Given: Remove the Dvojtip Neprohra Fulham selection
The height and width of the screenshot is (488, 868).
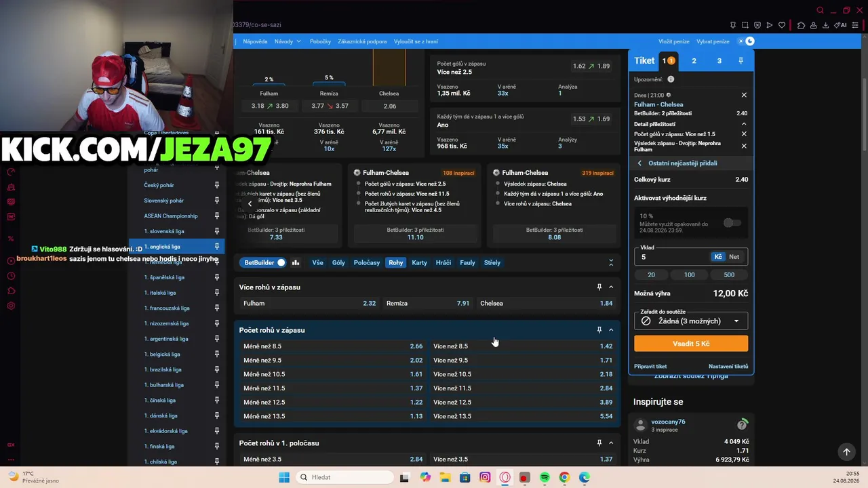Looking at the screenshot, I should 744,146.
